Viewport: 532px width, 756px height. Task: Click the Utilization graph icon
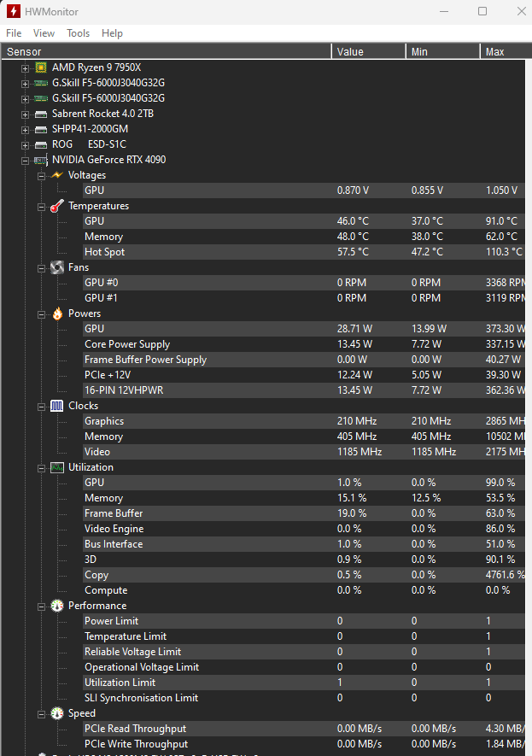[x=57, y=467]
